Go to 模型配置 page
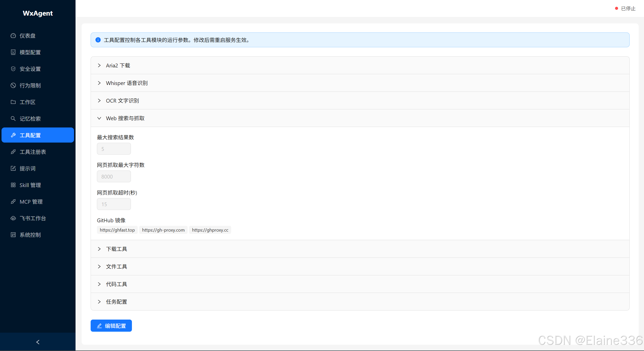 [38, 52]
